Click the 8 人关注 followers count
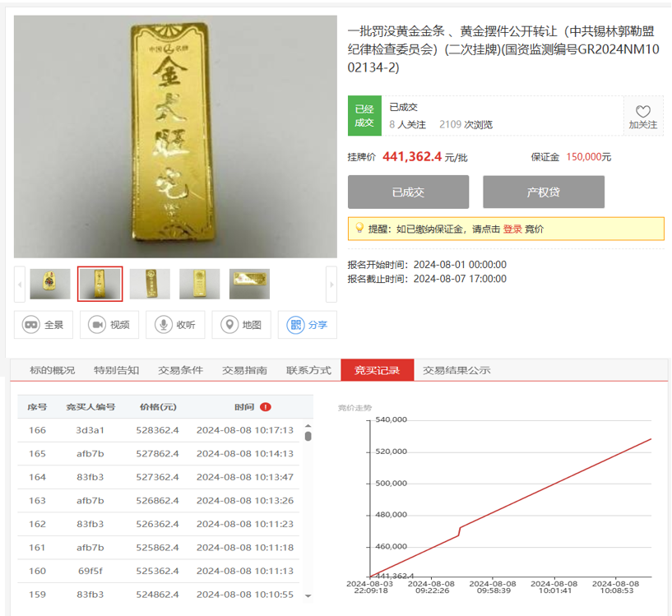This screenshot has width=672, height=616. [x=408, y=124]
